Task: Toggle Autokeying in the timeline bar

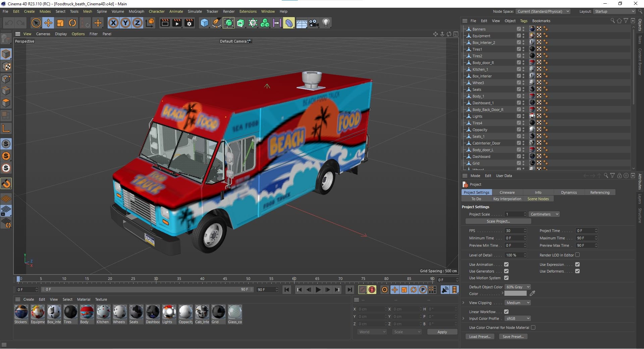Action: (x=372, y=290)
